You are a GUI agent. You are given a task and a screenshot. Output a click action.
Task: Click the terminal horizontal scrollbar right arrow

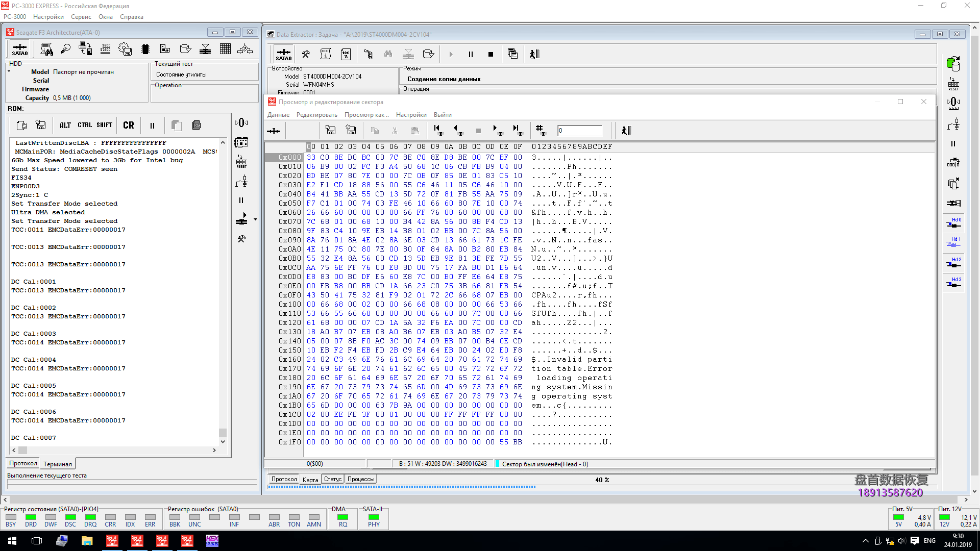[x=214, y=450]
